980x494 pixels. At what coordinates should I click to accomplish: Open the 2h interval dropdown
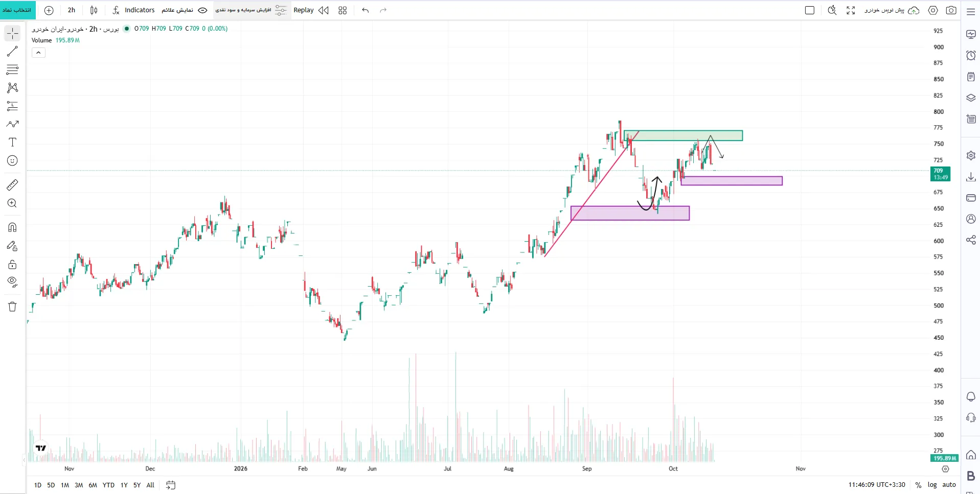point(72,10)
